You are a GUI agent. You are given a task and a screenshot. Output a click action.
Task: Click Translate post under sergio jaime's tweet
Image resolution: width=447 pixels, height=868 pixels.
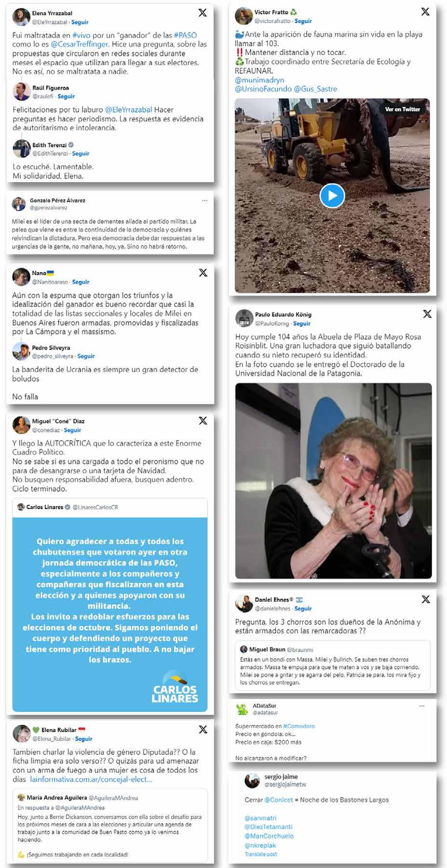click(261, 854)
